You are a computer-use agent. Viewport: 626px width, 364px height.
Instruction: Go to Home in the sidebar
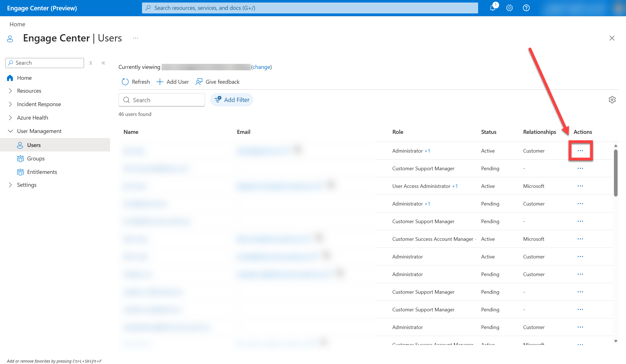coord(24,78)
